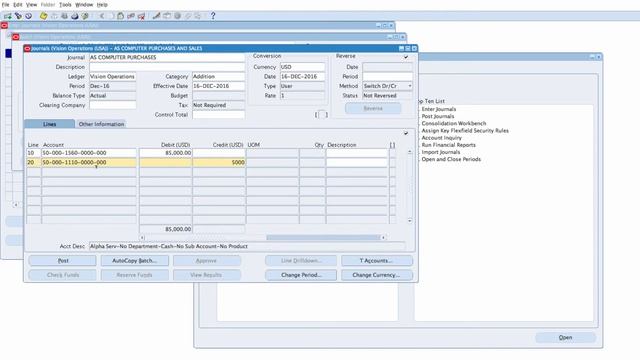Click Open button in Navigator window

(565, 338)
